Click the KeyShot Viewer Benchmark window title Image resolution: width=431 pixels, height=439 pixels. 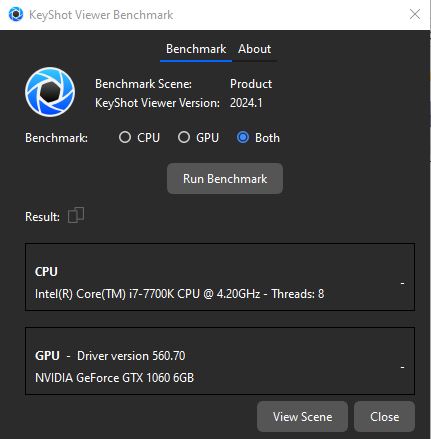[101, 15]
